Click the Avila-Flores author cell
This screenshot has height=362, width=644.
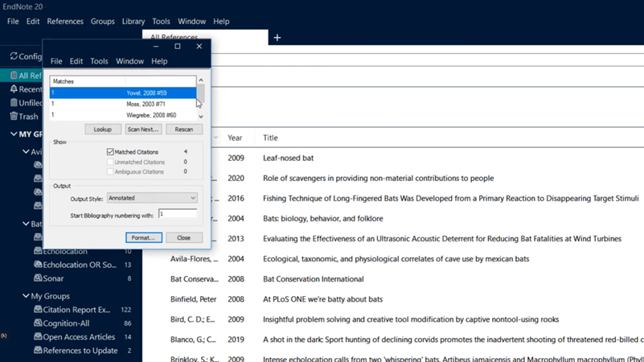click(x=195, y=259)
